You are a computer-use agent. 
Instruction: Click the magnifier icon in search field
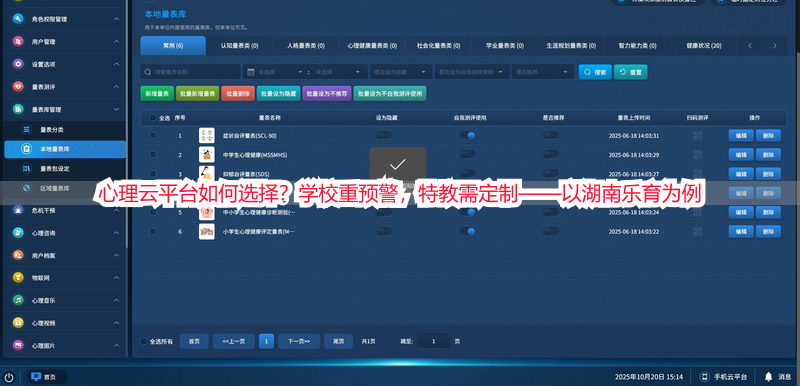pyautogui.click(x=148, y=72)
